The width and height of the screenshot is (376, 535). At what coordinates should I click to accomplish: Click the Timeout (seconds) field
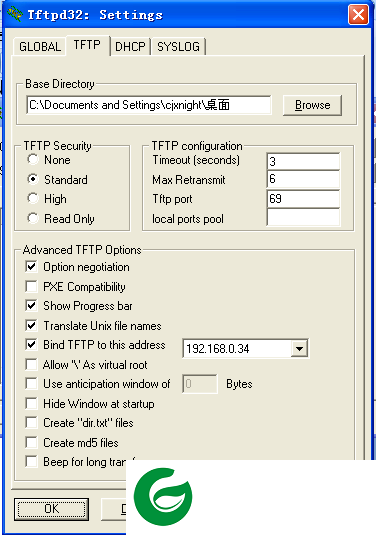tap(303, 161)
